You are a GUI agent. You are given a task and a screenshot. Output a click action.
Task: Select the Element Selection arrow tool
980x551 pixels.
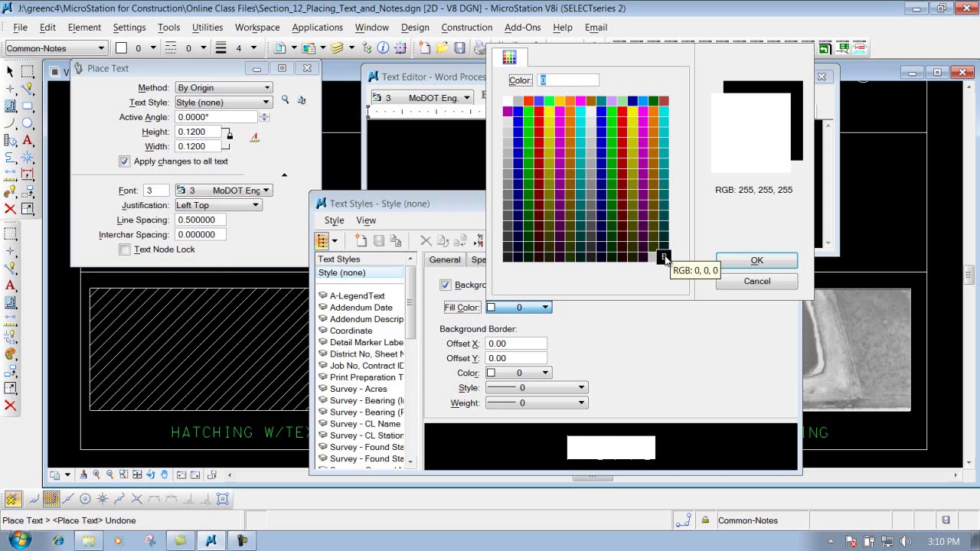(x=10, y=70)
